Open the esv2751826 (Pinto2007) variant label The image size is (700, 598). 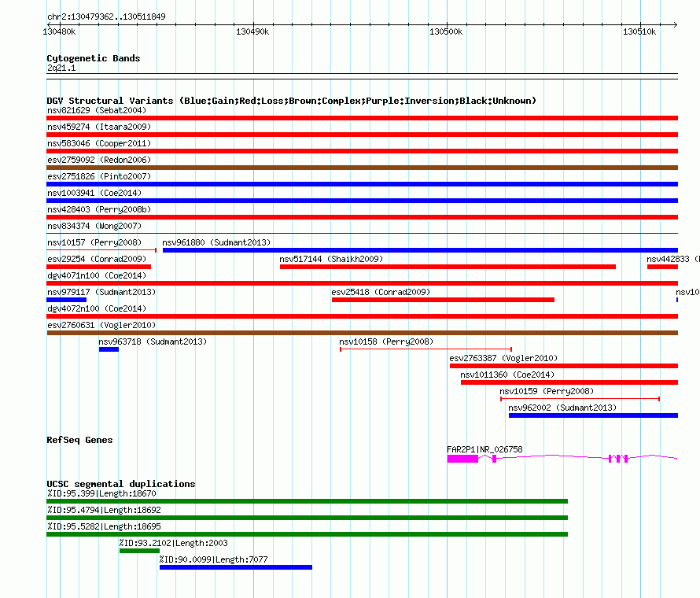tap(98, 176)
